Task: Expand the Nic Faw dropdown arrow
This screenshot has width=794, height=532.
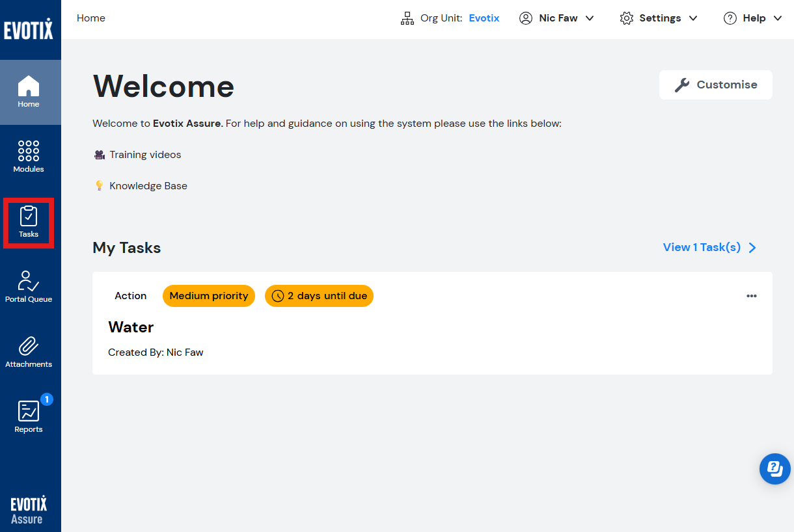Action: (590, 18)
